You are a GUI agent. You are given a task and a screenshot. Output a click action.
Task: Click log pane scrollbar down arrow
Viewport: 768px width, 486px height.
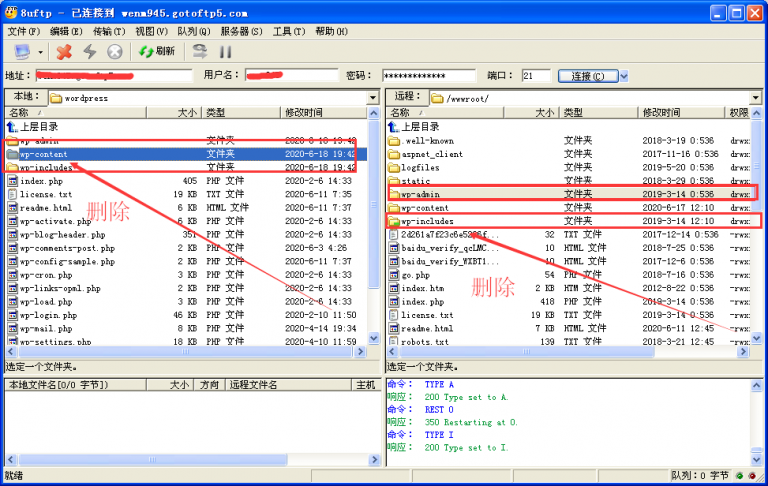pos(756,460)
